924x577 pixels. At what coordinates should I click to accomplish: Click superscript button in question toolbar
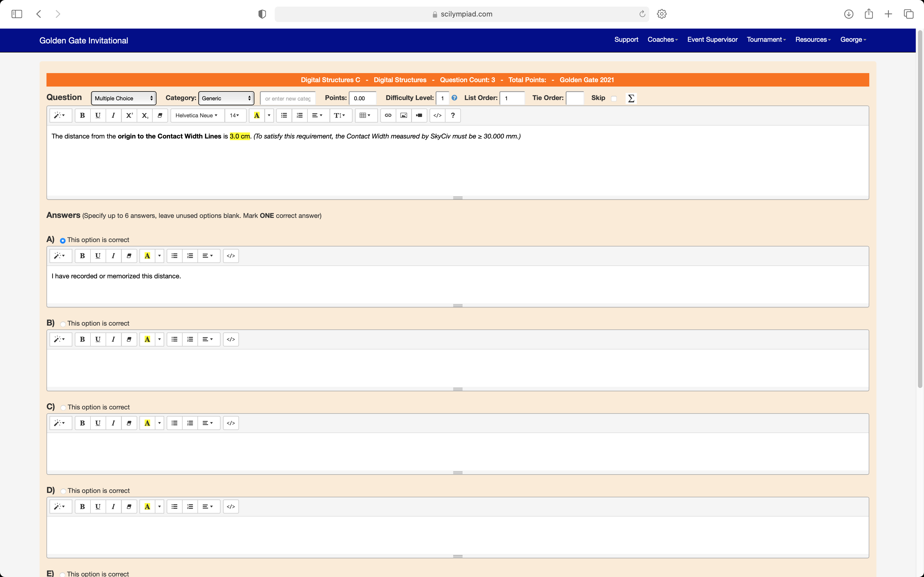(129, 115)
